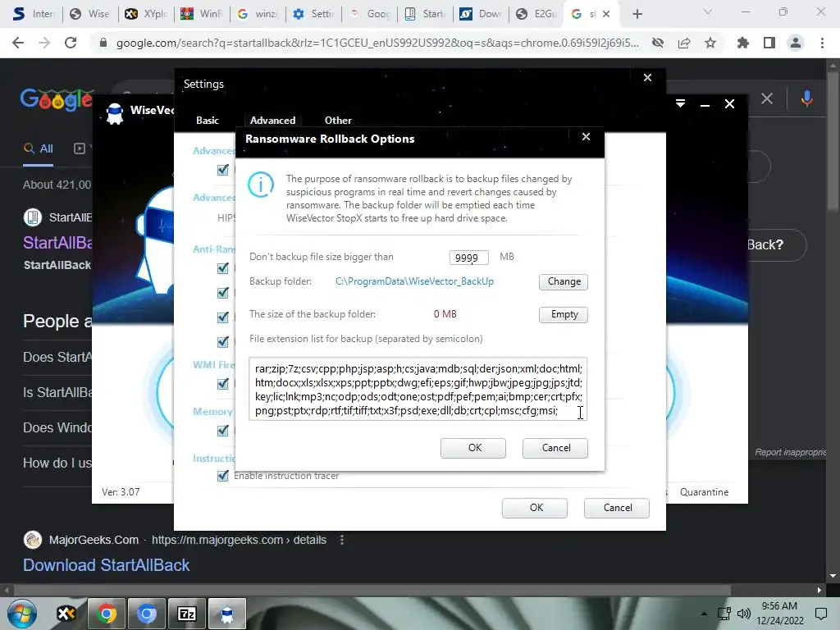Go back in Chrome
The image size is (840, 630).
(18, 43)
